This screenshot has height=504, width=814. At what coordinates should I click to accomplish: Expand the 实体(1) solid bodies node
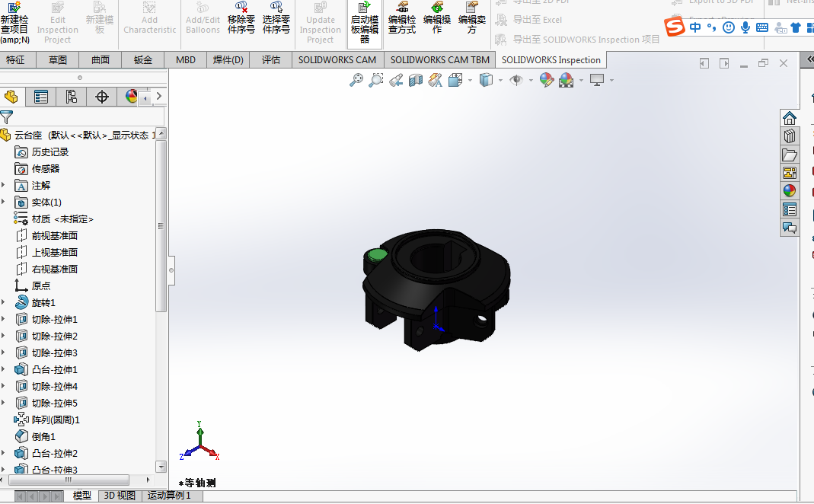[4, 202]
